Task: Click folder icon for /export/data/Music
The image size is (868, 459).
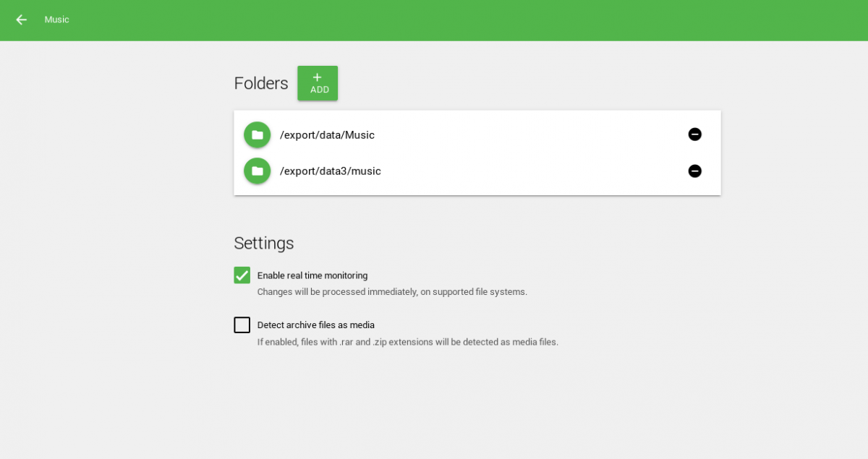Action: pos(257,134)
